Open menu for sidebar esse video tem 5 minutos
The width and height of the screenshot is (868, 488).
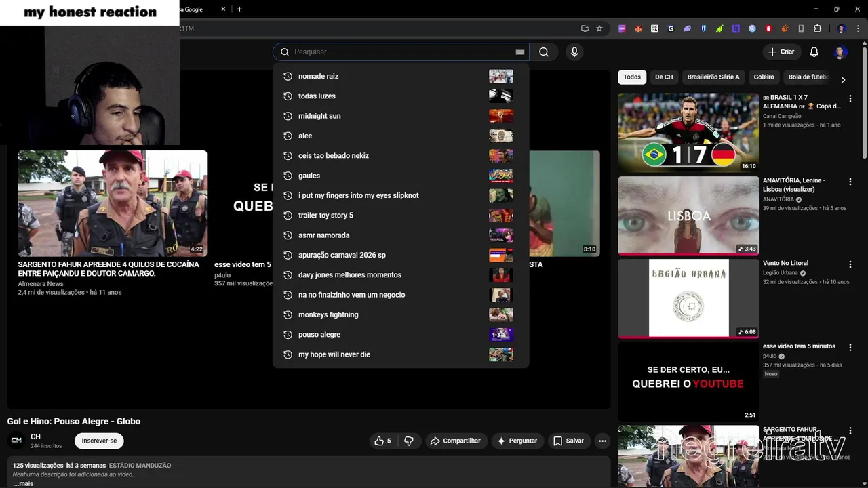click(x=850, y=348)
